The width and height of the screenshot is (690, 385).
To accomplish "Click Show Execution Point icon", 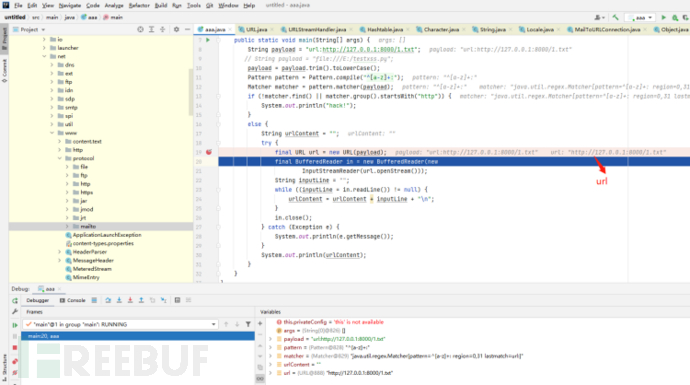I will (x=94, y=300).
